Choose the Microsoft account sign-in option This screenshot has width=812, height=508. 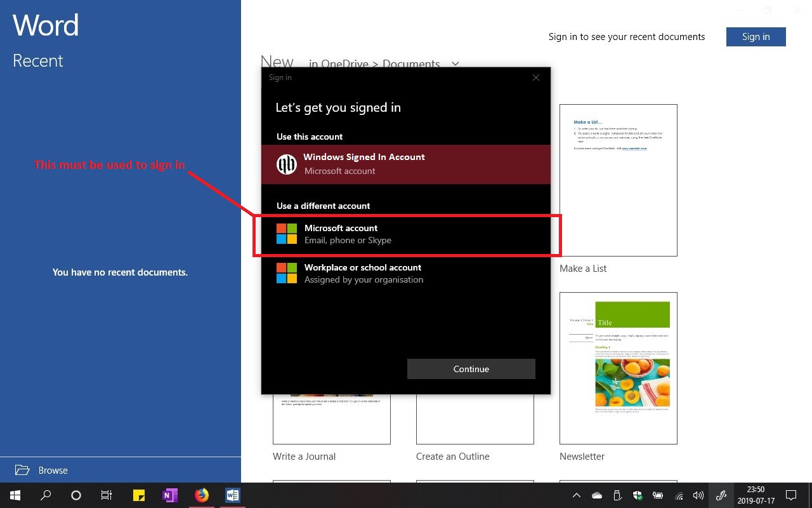406,234
